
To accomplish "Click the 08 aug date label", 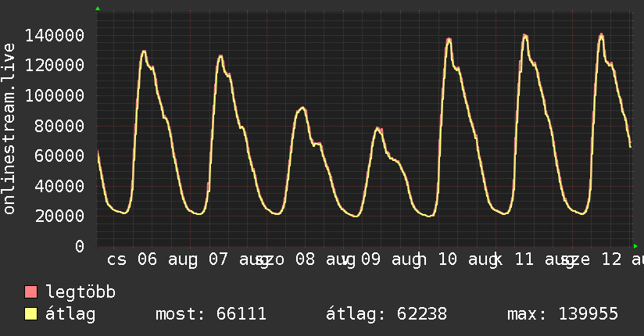I will (325, 260).
